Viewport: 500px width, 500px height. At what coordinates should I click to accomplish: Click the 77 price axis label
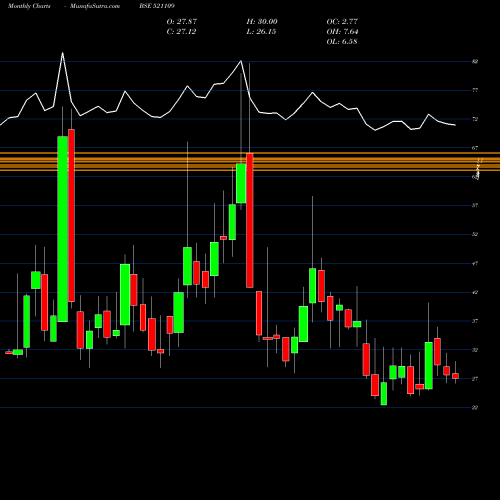(475, 90)
